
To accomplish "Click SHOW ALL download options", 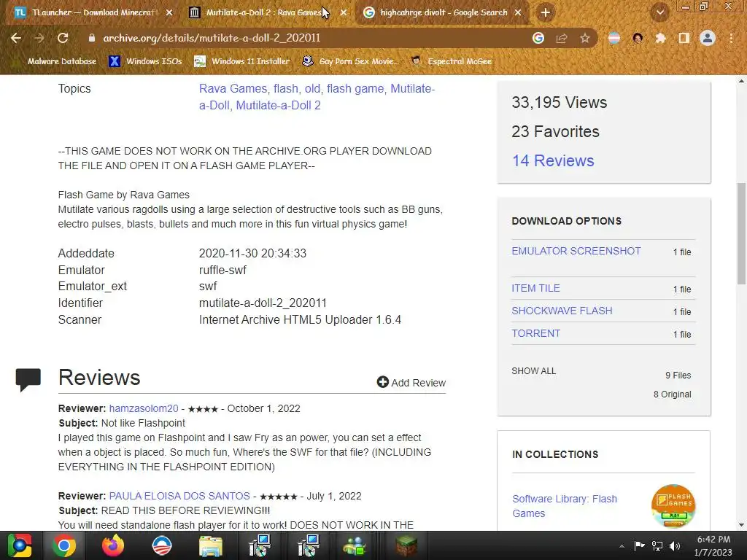I will pyautogui.click(x=533, y=371).
